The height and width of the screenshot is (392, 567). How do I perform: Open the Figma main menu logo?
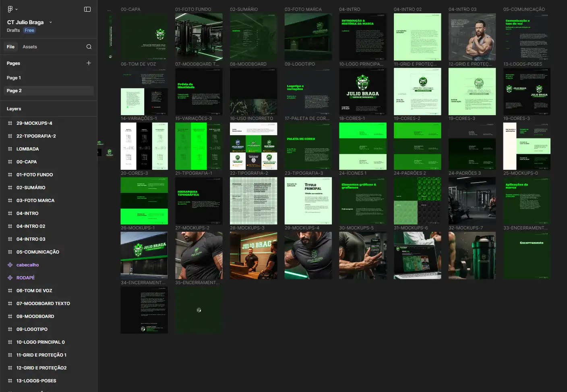(x=10, y=9)
